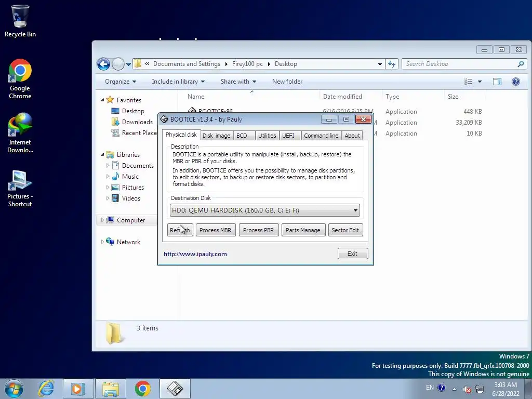
Task: Collapse the Favorites tree group
Action: click(x=102, y=100)
